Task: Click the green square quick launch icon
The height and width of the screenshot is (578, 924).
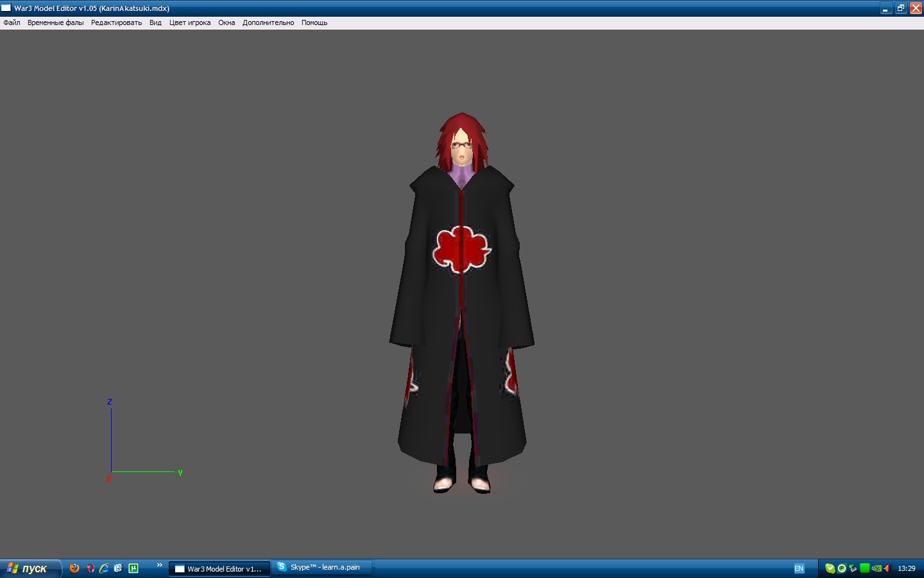Action: coord(133,568)
